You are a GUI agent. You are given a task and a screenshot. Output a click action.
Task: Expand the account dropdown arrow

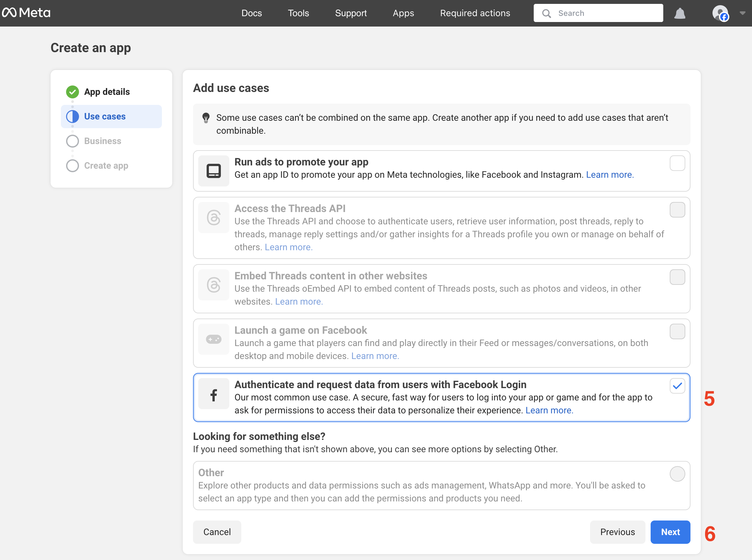742,13
